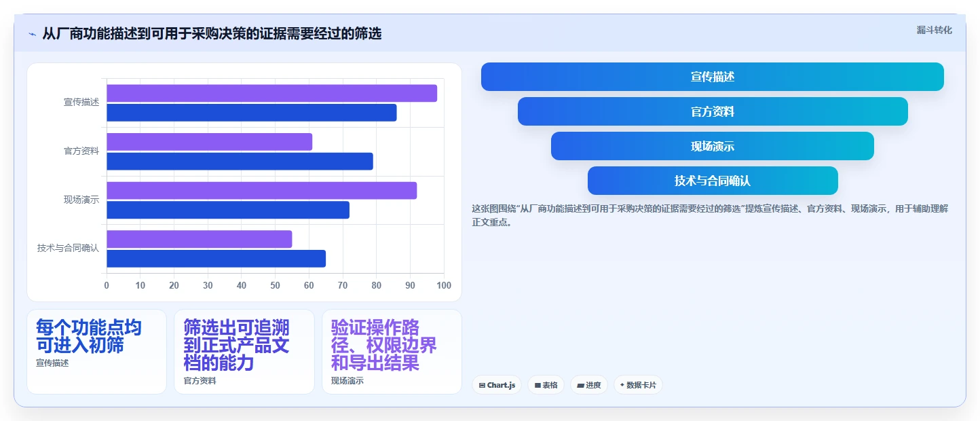Viewport: 980px width, 421px height.
Task: Open the 每个功能点均可进入初筛 data card
Action: (96, 352)
